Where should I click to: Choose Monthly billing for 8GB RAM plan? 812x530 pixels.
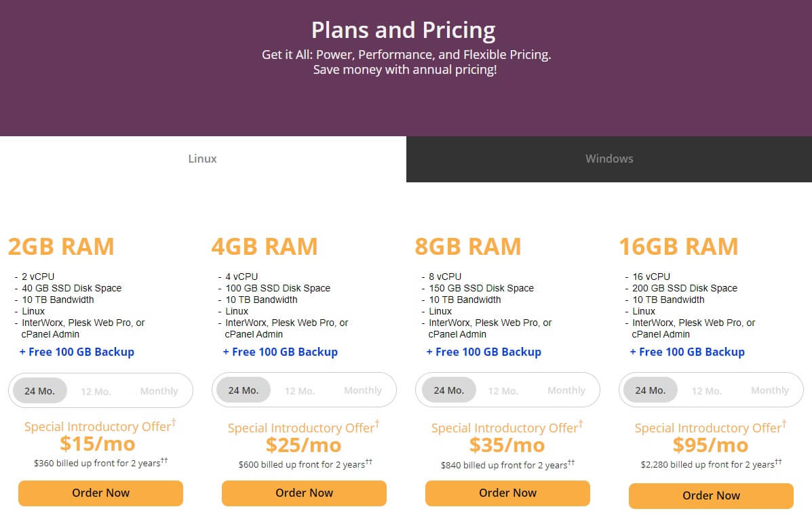click(566, 390)
